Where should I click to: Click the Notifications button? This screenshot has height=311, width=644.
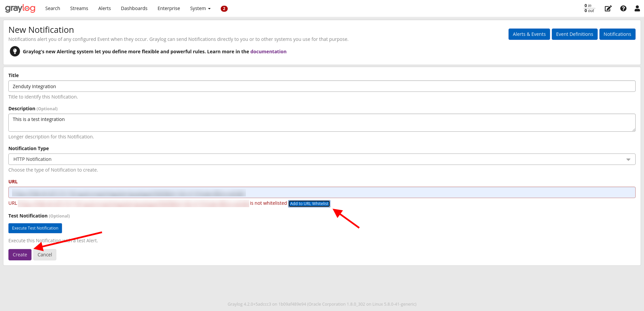pos(617,34)
